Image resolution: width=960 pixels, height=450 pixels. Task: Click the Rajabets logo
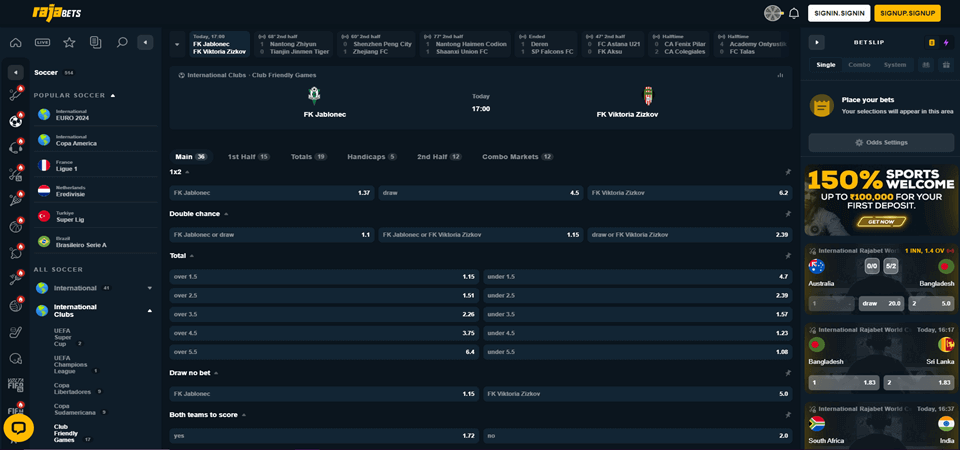pyautogui.click(x=56, y=13)
